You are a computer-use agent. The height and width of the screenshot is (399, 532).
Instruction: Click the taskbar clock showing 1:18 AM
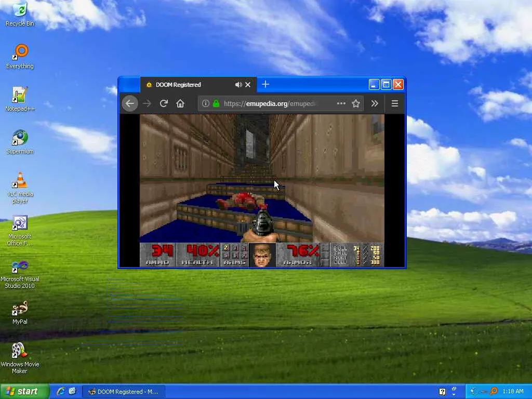(513, 391)
